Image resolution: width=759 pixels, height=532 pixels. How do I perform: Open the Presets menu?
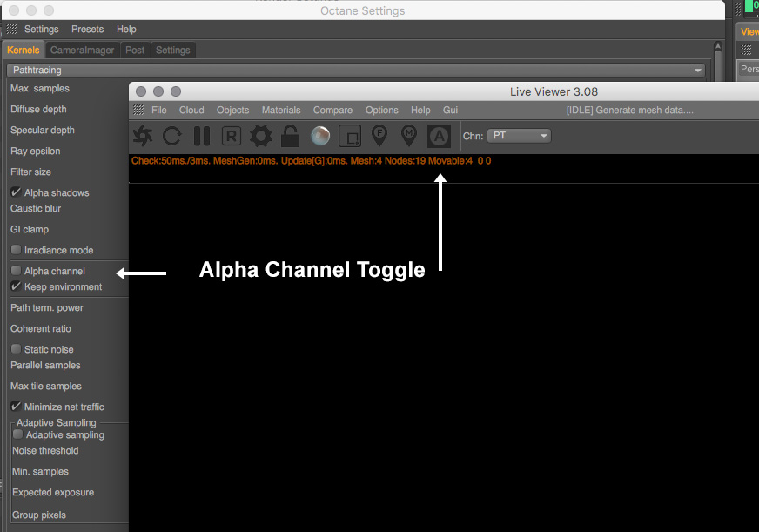tap(88, 29)
